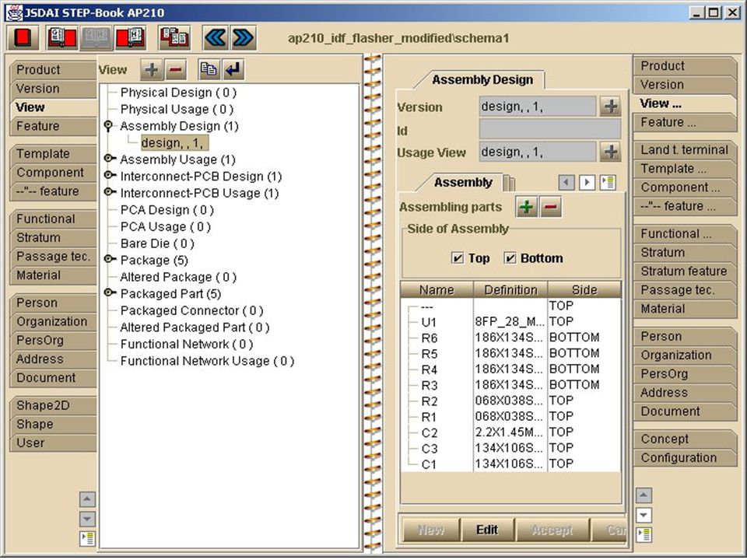
Task: Uncheck the Top side of assembly checkbox
Action: pyautogui.click(x=457, y=258)
